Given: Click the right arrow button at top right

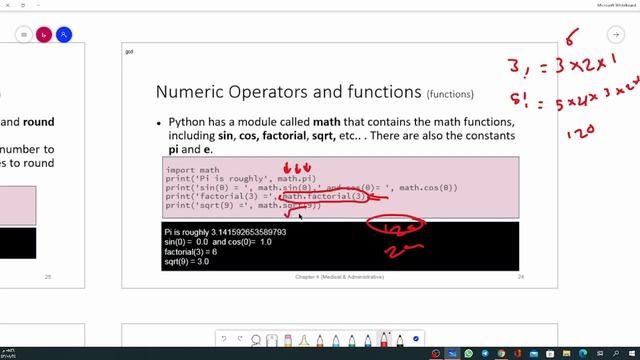Looking at the screenshot, I should click(x=616, y=35).
